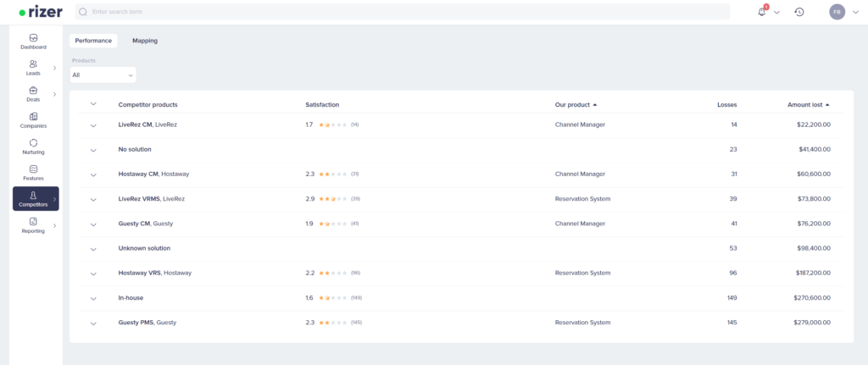Open the Products dropdown set to All
The image size is (868, 365).
coord(103,75)
